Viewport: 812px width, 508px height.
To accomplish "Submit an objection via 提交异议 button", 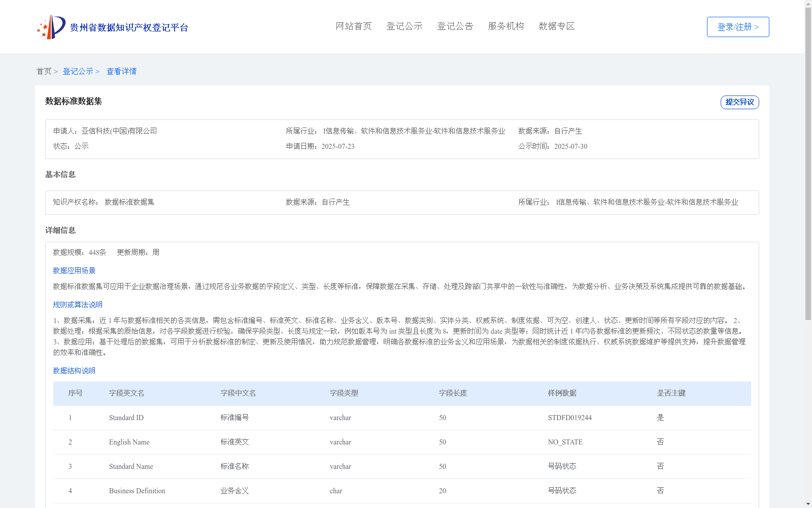I will tap(739, 102).
